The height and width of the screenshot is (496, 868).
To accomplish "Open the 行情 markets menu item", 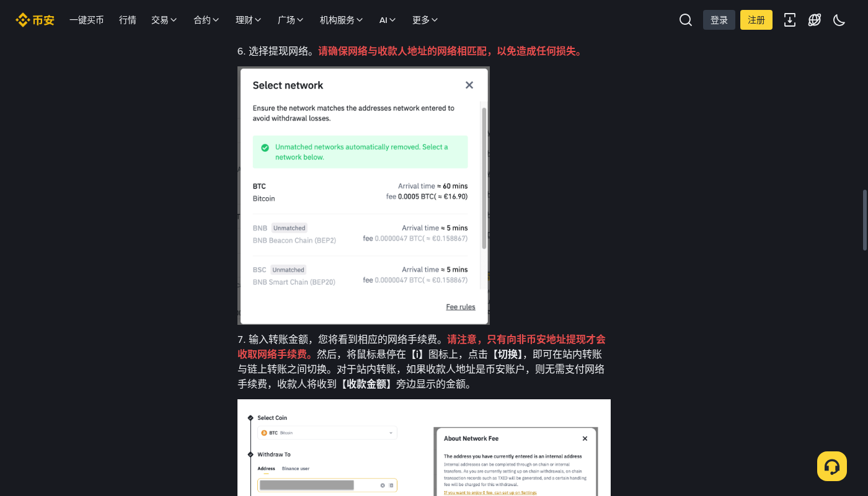I will (x=128, y=20).
